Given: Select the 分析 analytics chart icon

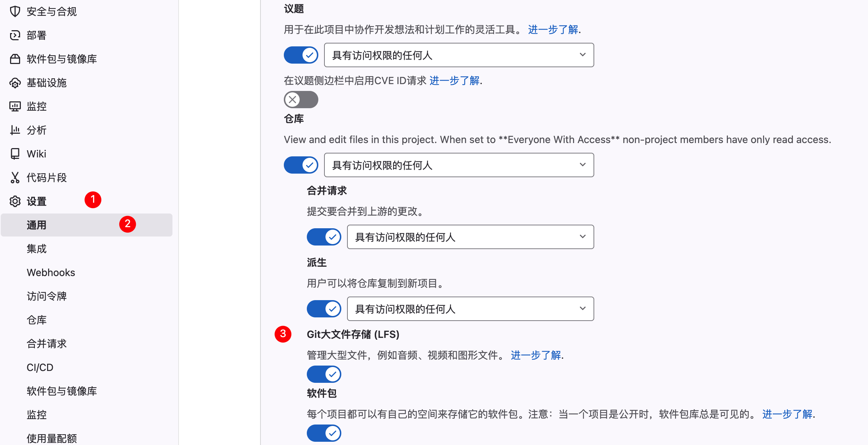Looking at the screenshot, I should pos(15,130).
